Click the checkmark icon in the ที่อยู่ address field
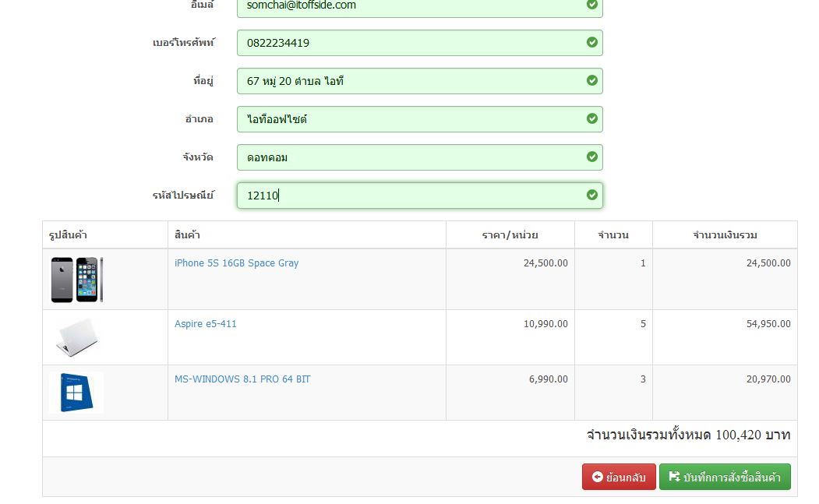This screenshot has height=504, width=819. click(x=591, y=80)
